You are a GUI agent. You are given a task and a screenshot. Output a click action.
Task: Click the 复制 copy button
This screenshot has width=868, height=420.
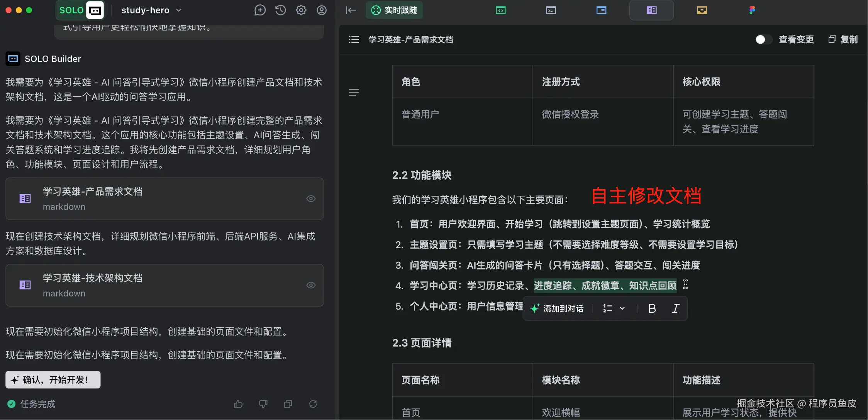[843, 39]
